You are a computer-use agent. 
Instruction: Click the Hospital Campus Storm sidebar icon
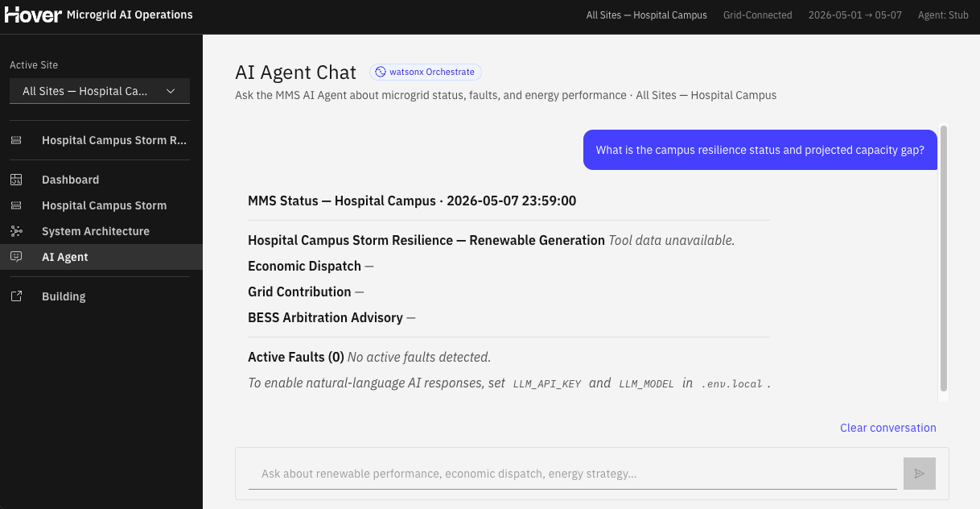tap(16, 205)
